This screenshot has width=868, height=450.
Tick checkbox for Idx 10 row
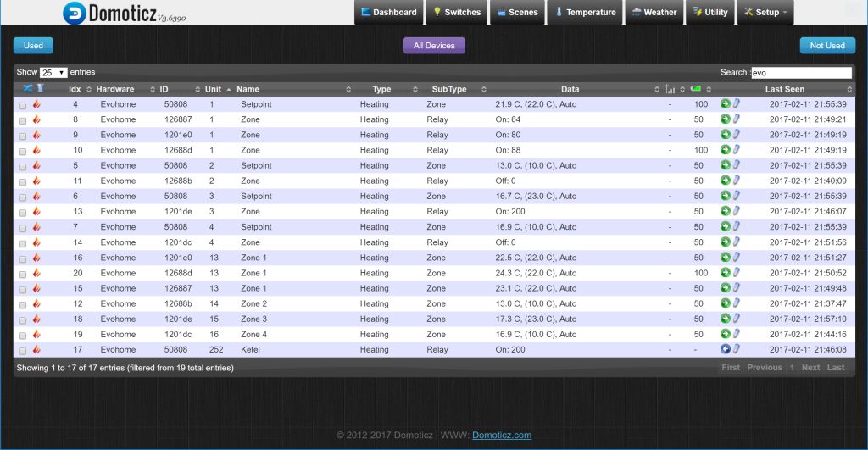(x=23, y=151)
